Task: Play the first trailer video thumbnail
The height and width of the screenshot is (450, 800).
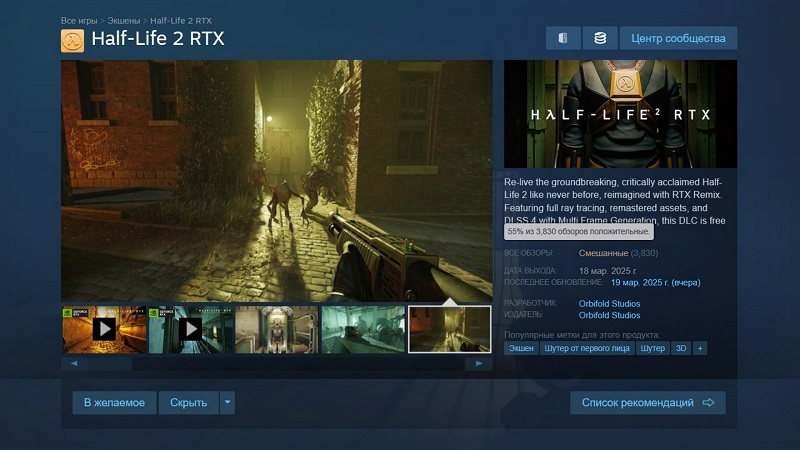Action: tap(104, 329)
